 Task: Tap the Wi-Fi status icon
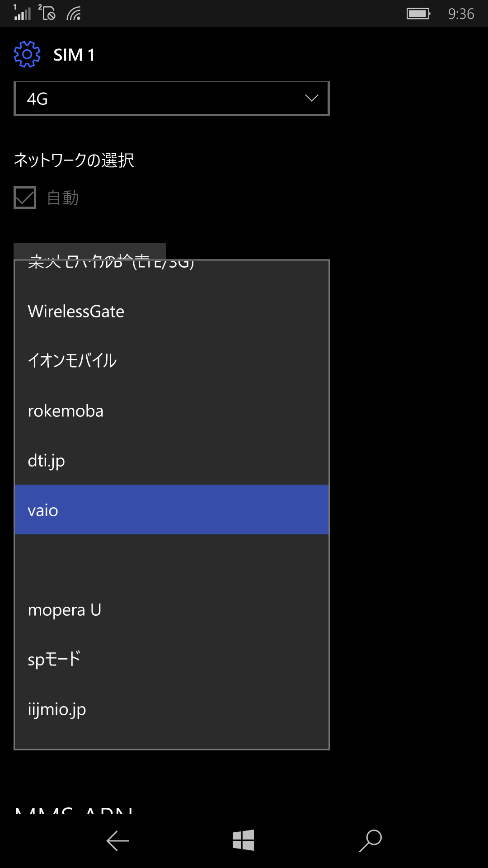(74, 14)
